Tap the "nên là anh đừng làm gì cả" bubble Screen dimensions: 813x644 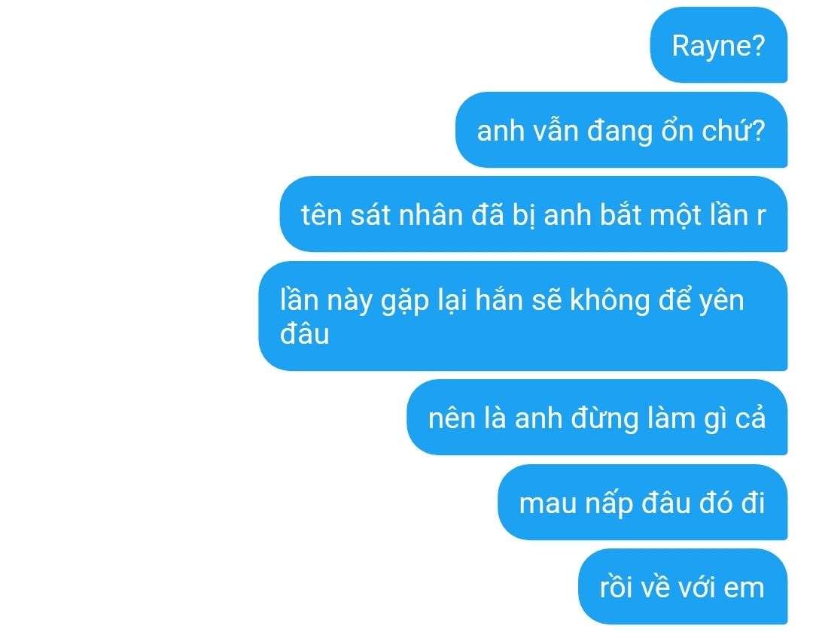(597, 418)
